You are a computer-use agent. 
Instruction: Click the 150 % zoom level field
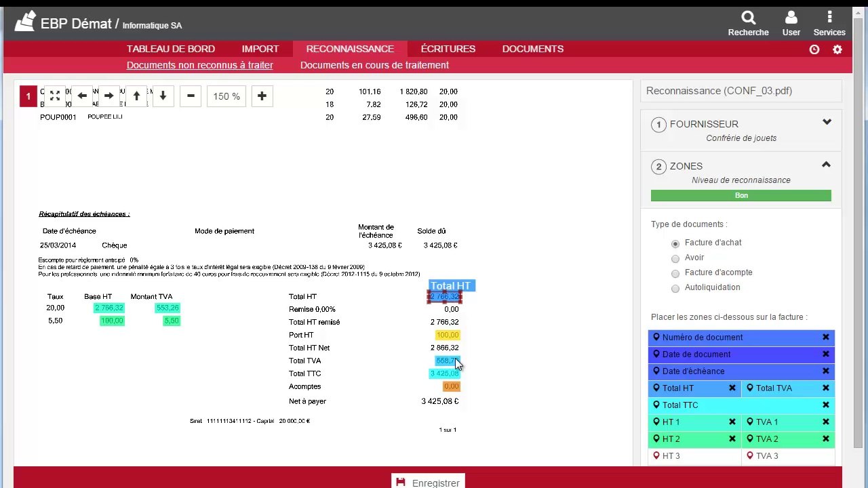pyautogui.click(x=226, y=96)
